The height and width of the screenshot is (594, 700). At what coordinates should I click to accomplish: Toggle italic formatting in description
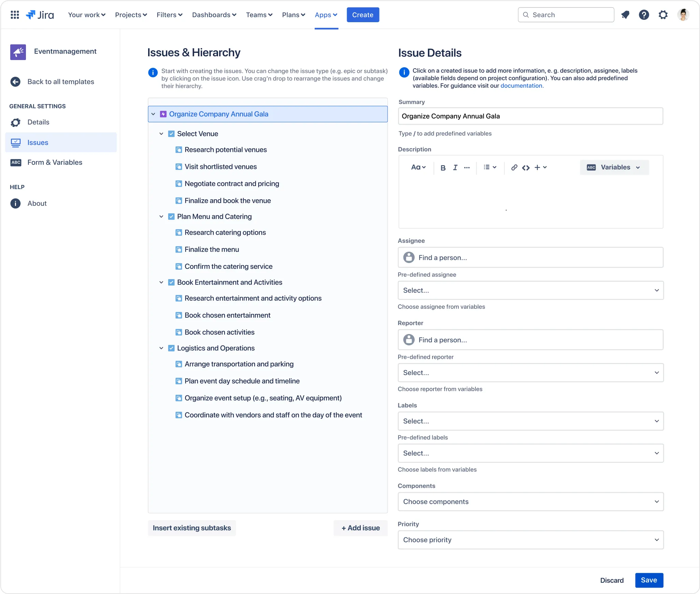(x=455, y=168)
